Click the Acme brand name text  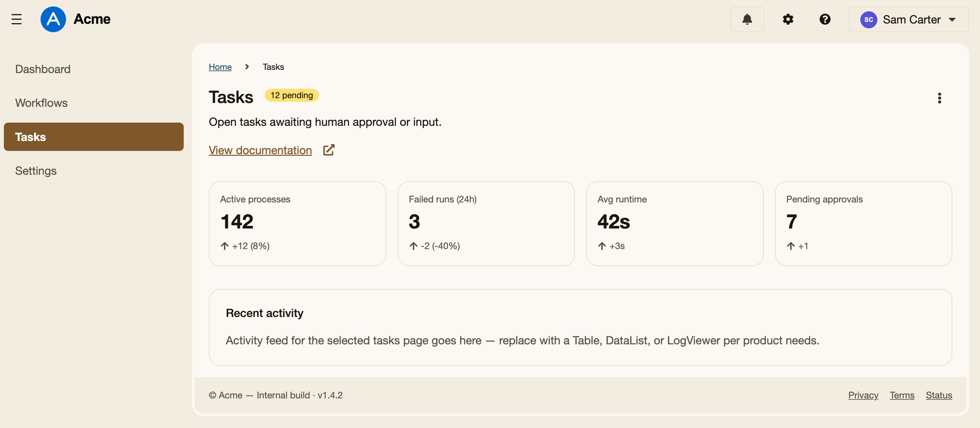click(92, 19)
